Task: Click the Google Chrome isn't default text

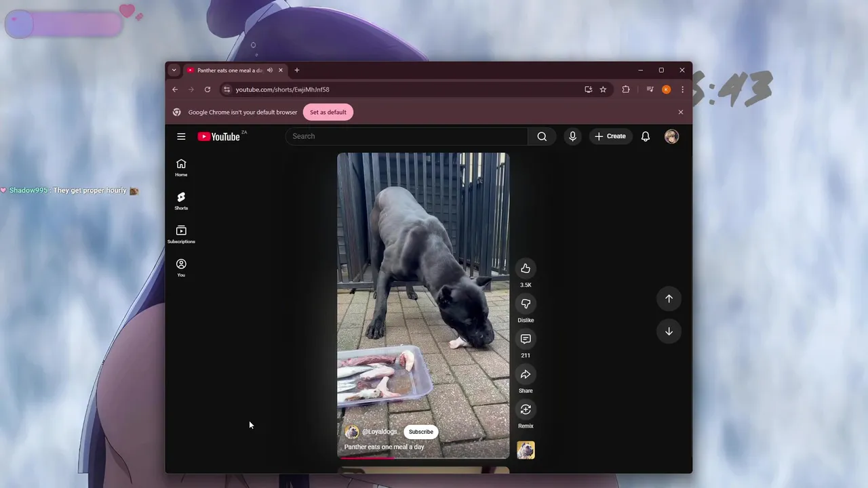Action: coord(243,113)
